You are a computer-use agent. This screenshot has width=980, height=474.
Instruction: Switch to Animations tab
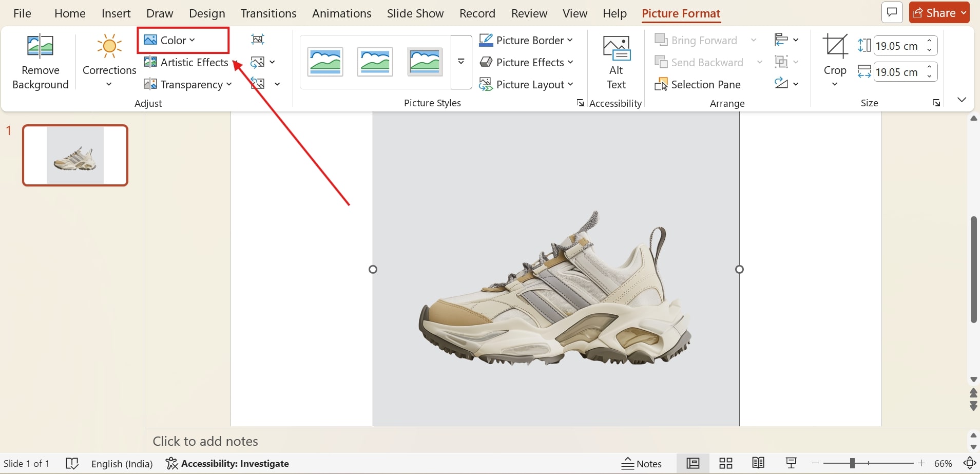click(341, 13)
